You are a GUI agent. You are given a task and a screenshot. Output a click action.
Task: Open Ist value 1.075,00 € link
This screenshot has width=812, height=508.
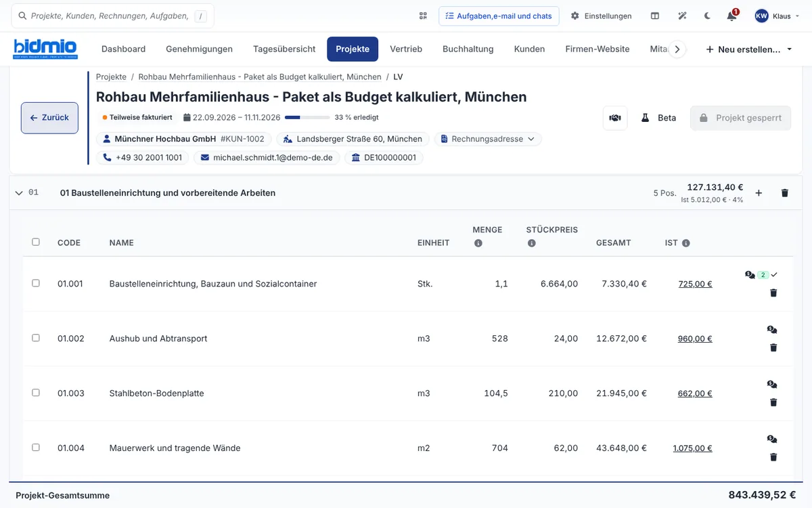coord(692,448)
